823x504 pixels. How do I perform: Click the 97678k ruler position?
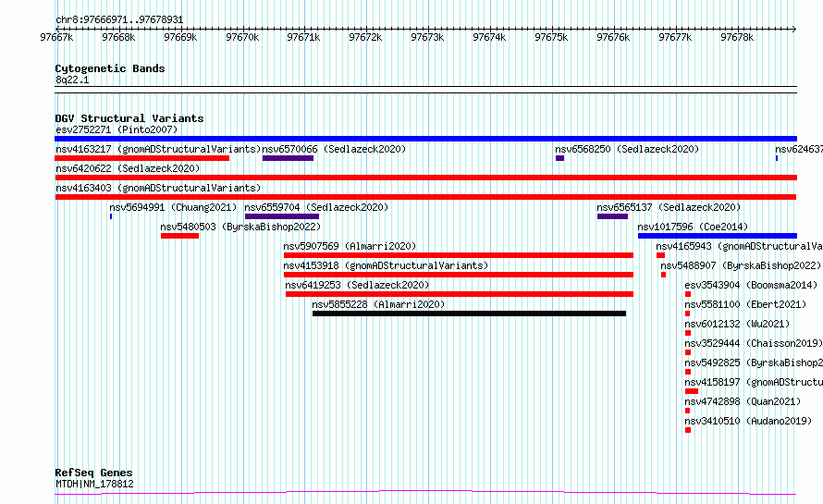tap(737, 37)
